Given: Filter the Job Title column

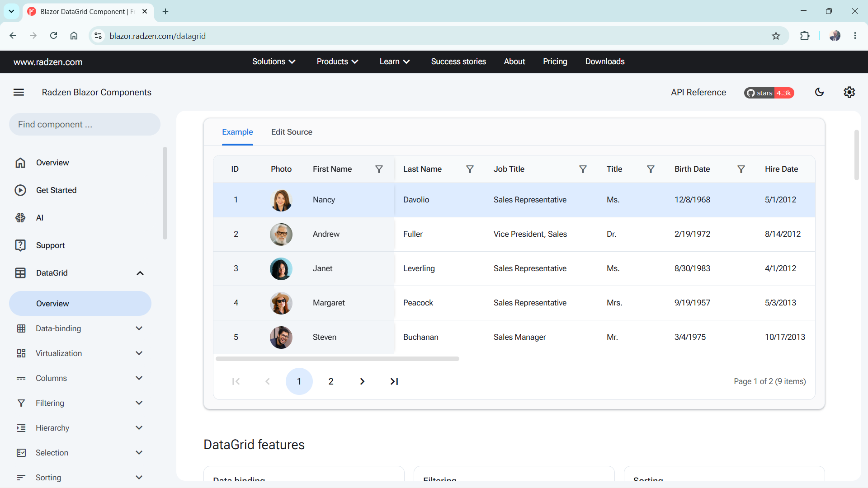Looking at the screenshot, I should pos(583,169).
